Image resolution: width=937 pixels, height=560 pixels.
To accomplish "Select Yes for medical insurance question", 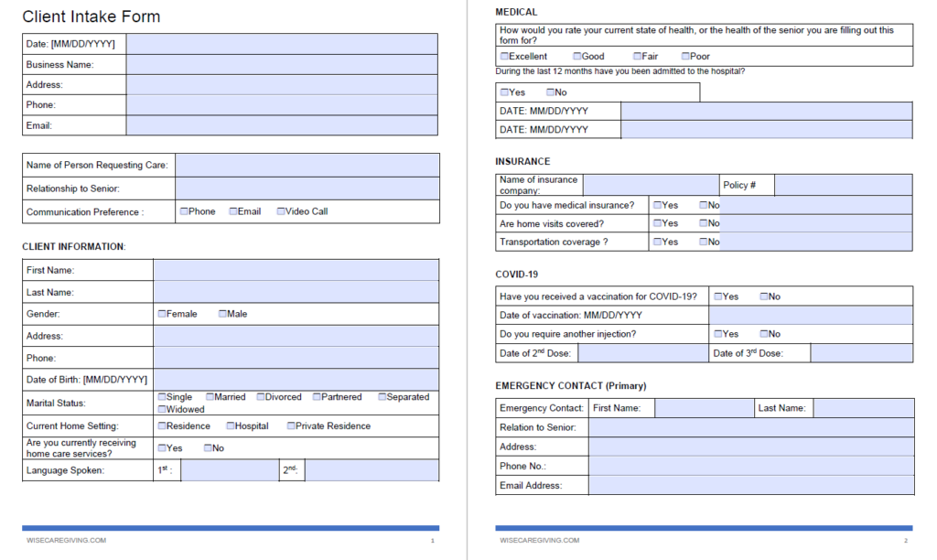I will click(x=657, y=204).
